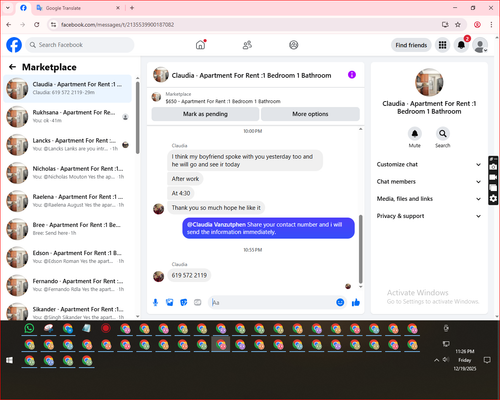Open the Home feed icon
The width and height of the screenshot is (500, 400).
(x=200, y=45)
